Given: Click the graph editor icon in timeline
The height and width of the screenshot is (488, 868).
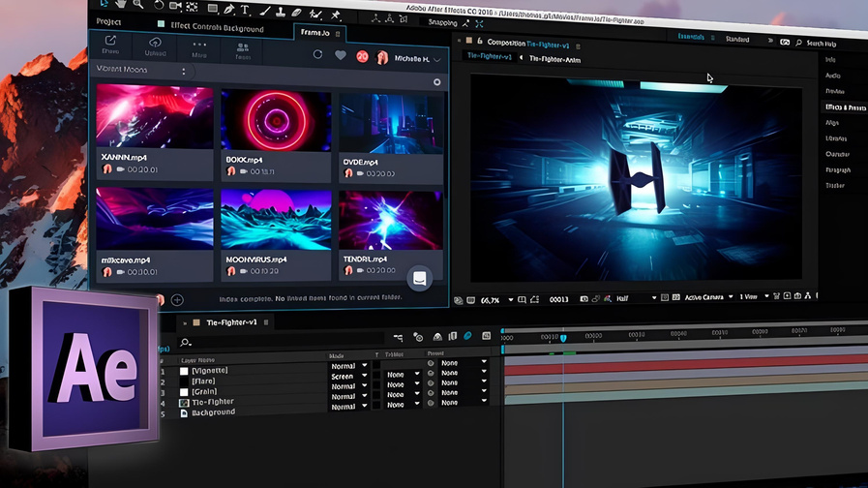Looking at the screenshot, I should click(x=486, y=335).
